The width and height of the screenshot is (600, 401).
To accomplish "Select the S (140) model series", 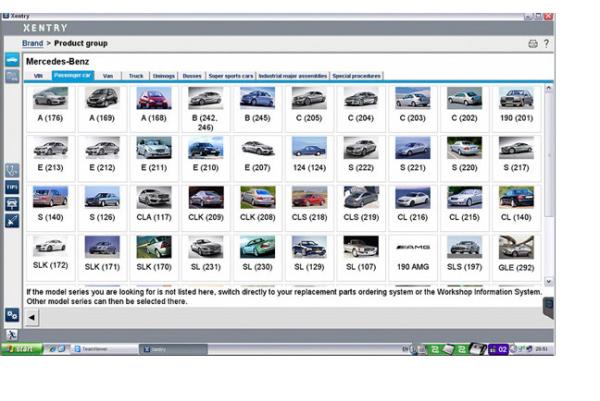I will [x=51, y=208].
